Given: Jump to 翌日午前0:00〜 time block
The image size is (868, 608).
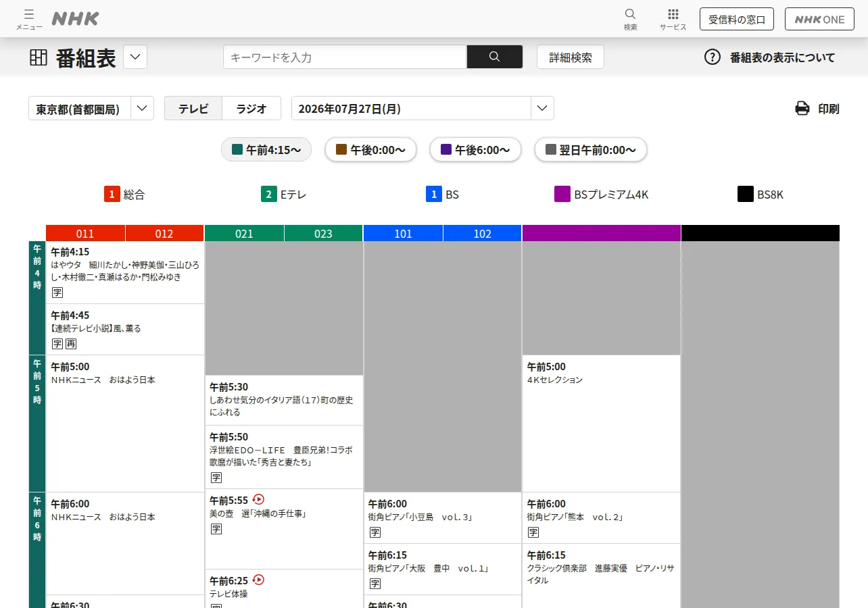Looking at the screenshot, I should point(590,149).
